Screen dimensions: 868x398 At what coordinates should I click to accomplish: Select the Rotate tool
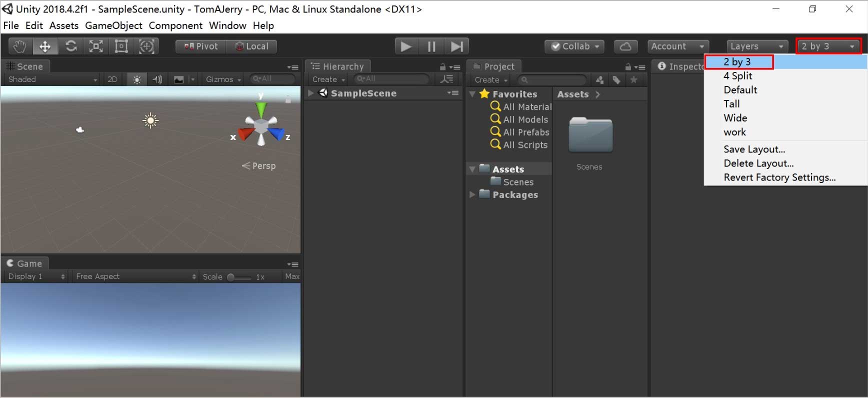[71, 46]
